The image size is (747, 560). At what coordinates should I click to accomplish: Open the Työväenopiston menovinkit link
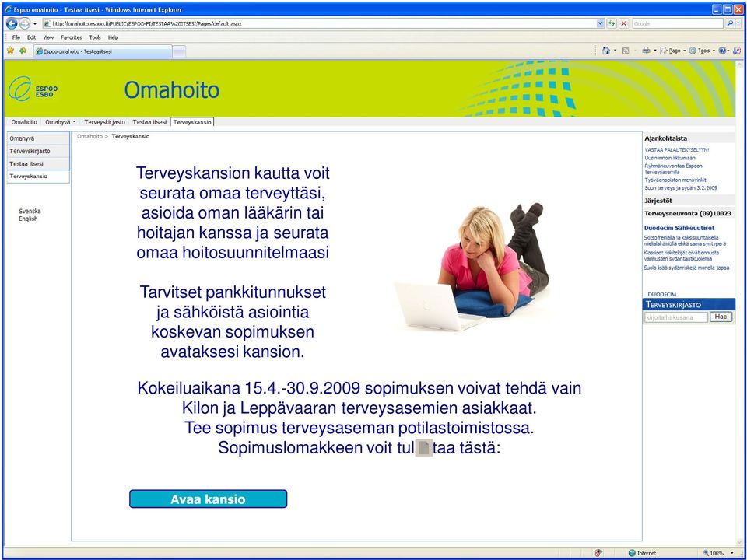pyautogui.click(x=675, y=180)
